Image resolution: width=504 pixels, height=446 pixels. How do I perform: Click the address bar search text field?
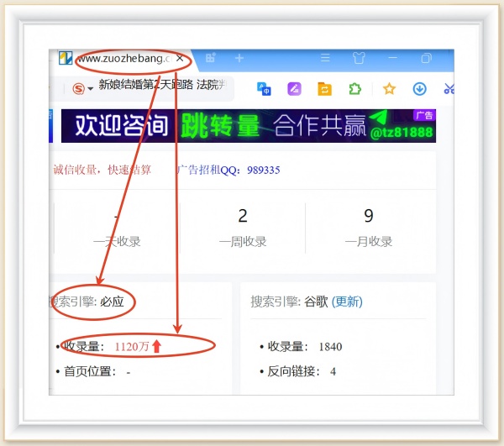point(160,85)
